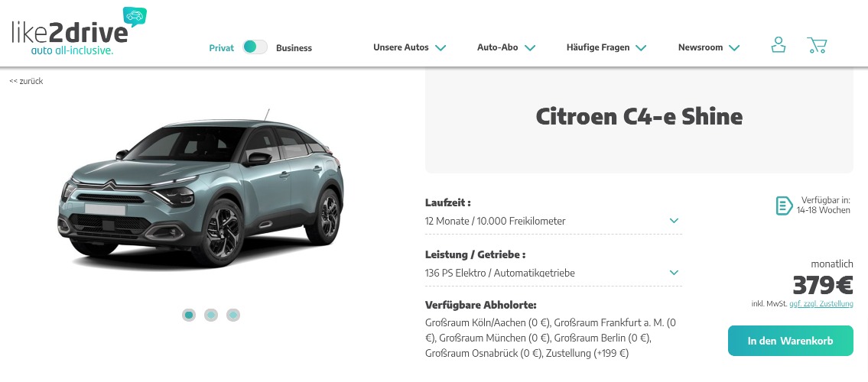Select the Business label

click(294, 48)
